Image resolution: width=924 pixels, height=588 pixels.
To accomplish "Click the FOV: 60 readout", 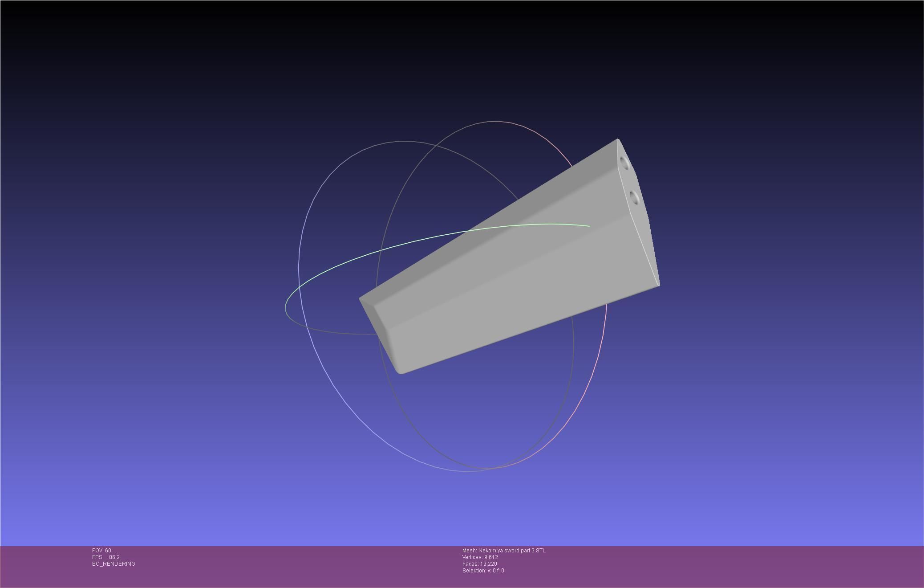I will click(101, 551).
